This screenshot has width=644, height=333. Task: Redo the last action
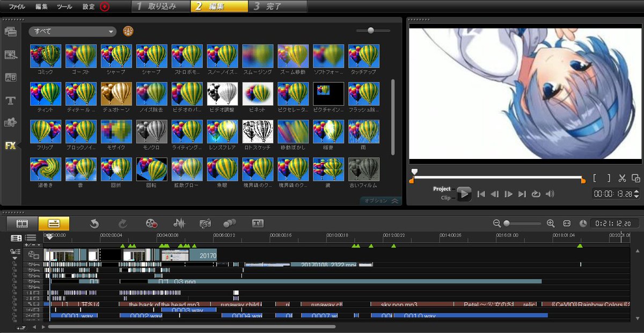coord(122,223)
